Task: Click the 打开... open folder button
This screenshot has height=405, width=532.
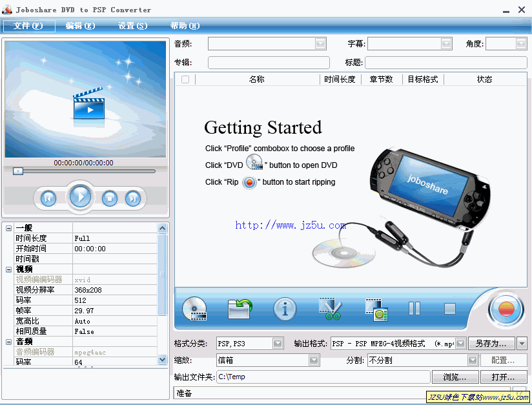Action: 503,377
